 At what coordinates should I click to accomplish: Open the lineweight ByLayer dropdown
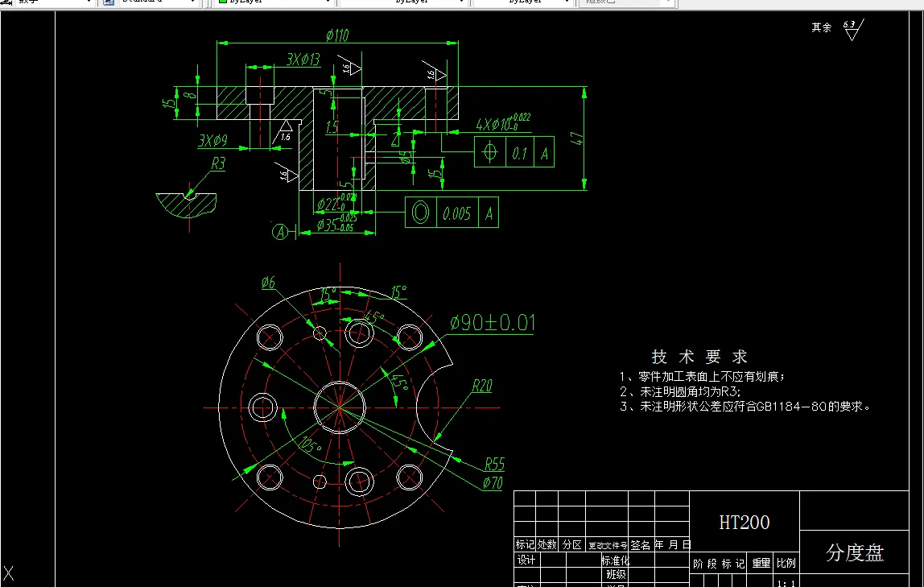pyautogui.click(x=567, y=2)
